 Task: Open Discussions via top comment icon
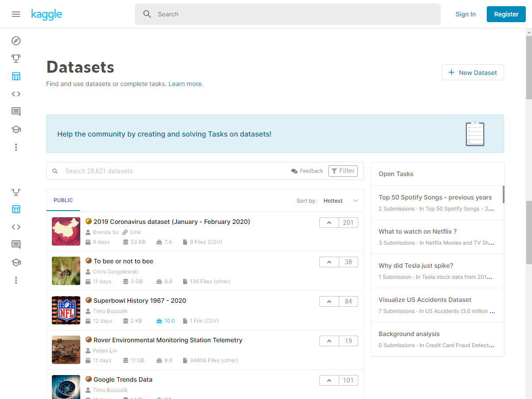click(16, 112)
